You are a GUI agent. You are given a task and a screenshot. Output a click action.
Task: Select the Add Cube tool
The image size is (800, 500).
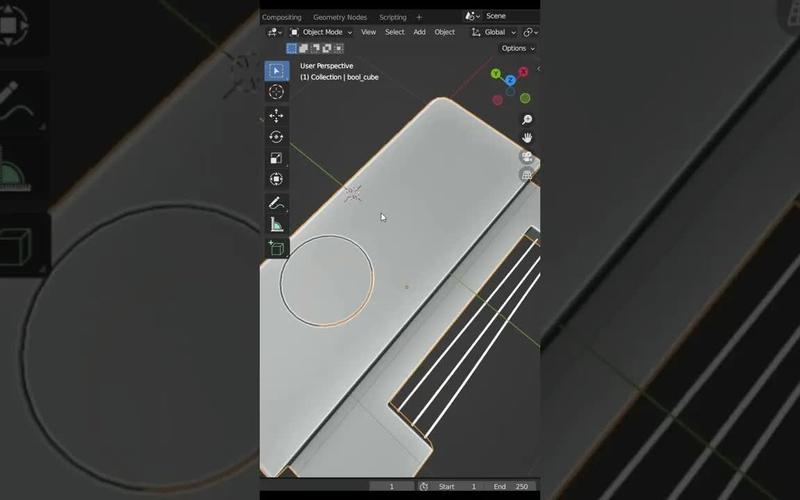coord(277,248)
